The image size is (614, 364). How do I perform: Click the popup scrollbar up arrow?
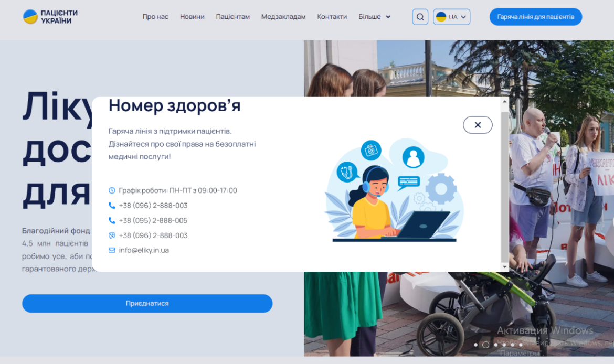click(505, 101)
